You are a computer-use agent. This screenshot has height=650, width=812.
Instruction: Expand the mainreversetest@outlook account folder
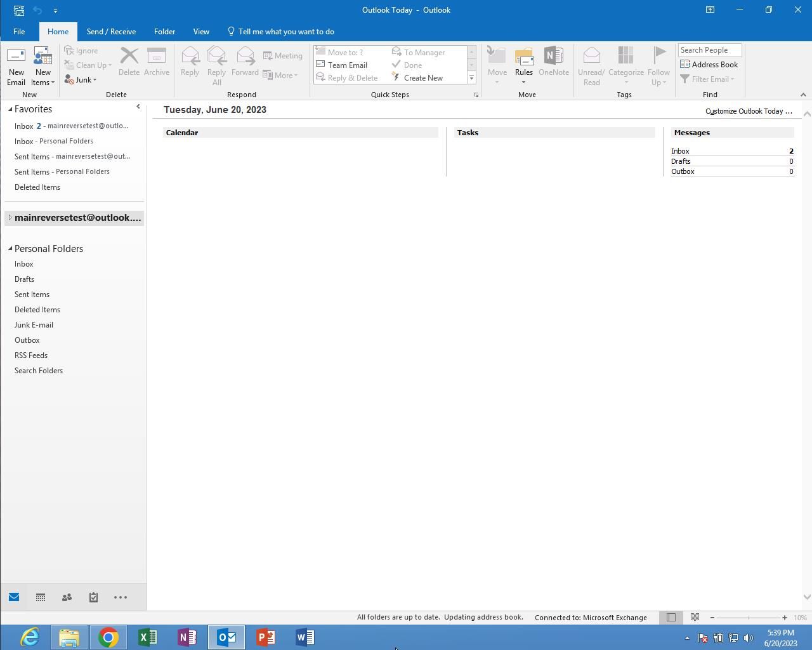coord(10,218)
